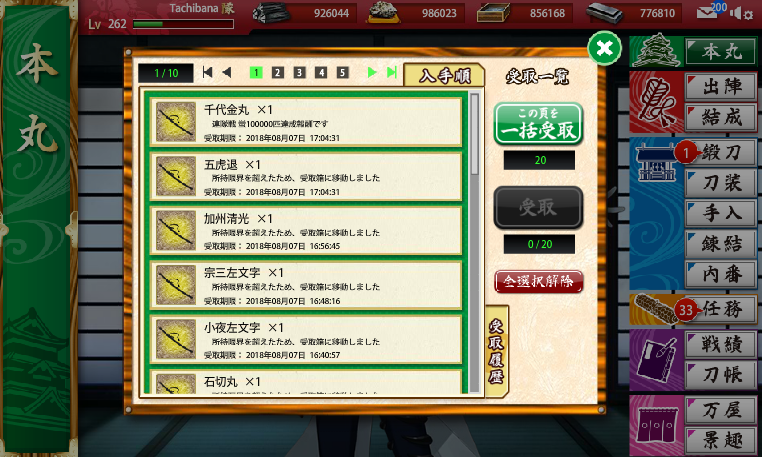
Task: Select the 千代金丸 sword item thumbnail
Action: point(176,122)
